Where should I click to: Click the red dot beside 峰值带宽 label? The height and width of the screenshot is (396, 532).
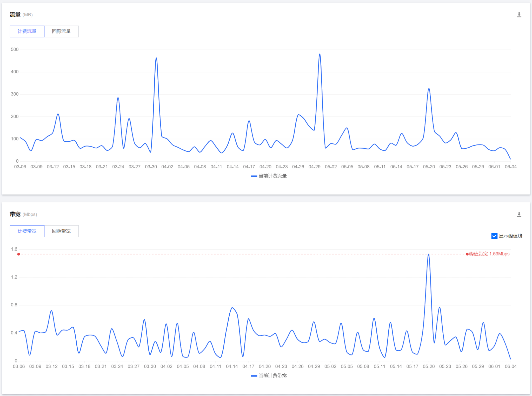[467, 254]
